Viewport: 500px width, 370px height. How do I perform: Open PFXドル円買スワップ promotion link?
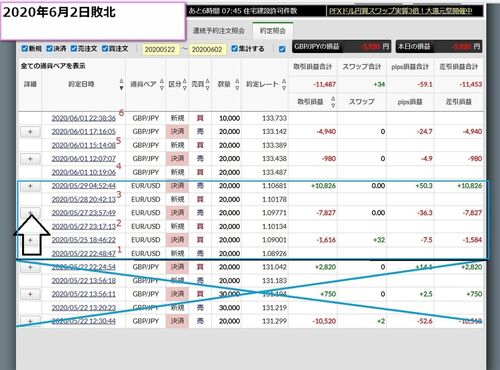401,11
